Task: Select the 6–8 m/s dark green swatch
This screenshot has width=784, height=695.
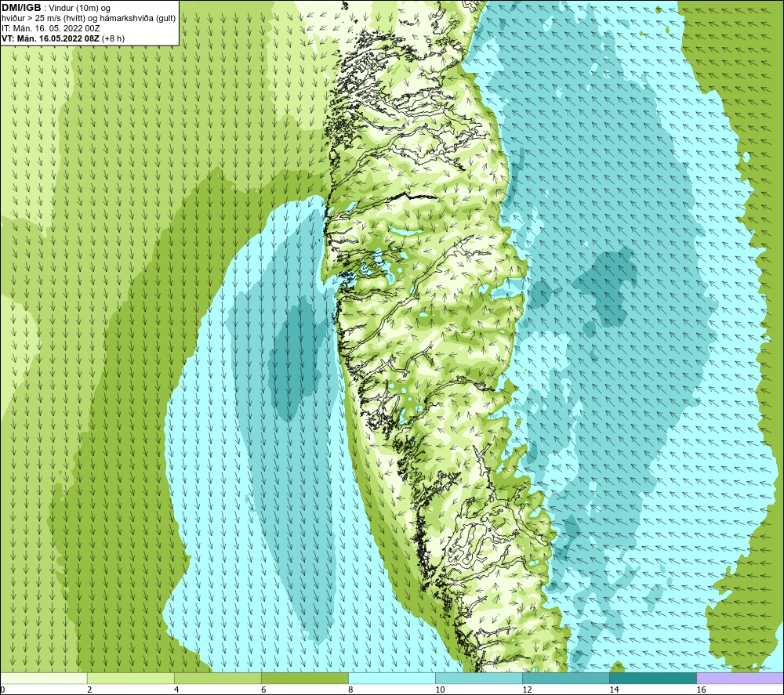Action: pyautogui.click(x=304, y=679)
